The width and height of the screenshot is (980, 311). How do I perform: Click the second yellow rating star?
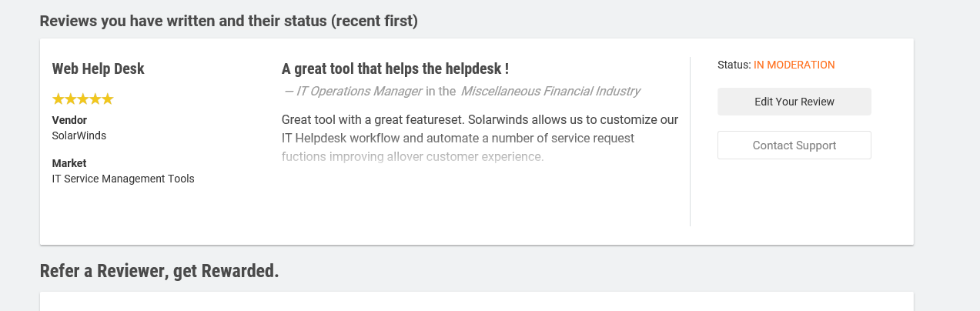pos(70,99)
